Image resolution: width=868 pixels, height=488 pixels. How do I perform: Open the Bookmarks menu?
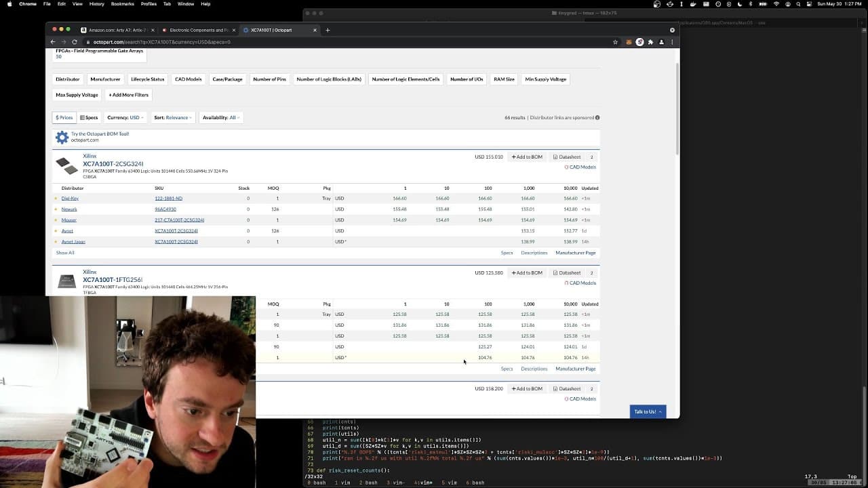click(x=123, y=4)
